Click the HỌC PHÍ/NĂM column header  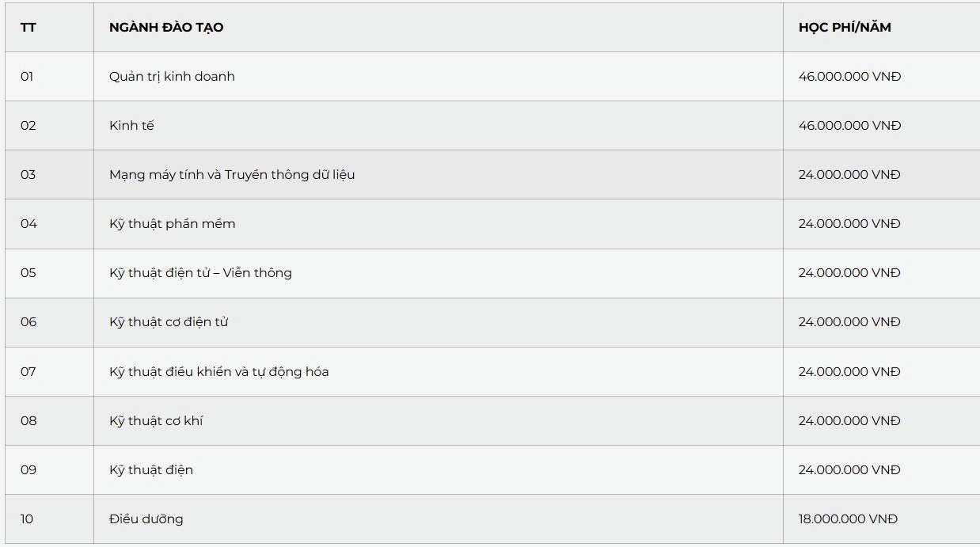pyautogui.click(x=845, y=28)
